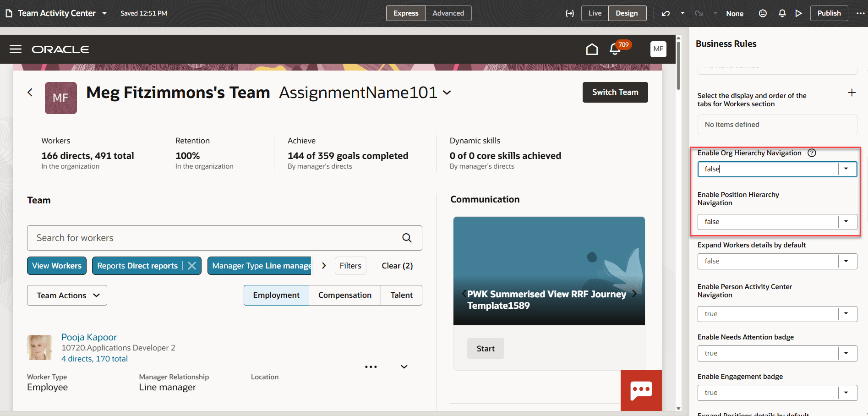Click the undo icon in the top toolbar
Screen dimensions: 868x416
[x=666, y=13]
